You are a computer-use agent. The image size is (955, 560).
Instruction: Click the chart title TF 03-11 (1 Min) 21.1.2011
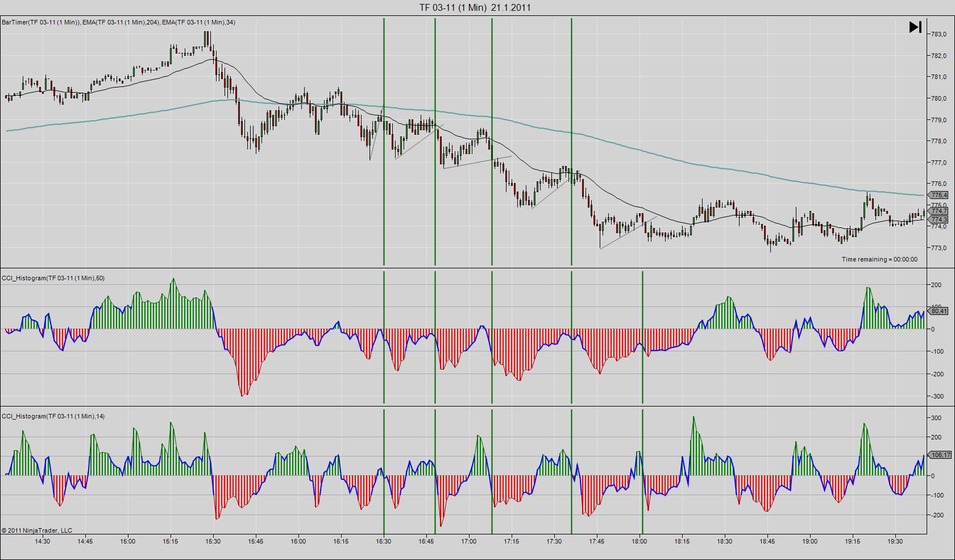click(475, 7)
